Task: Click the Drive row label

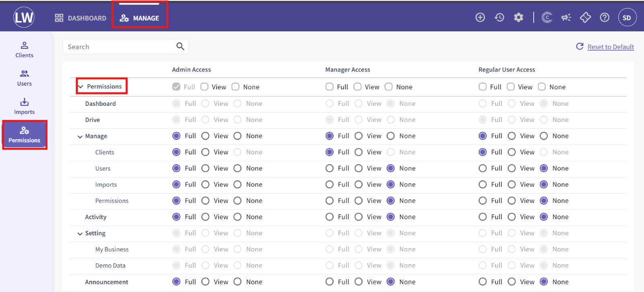Action: pyautogui.click(x=92, y=119)
